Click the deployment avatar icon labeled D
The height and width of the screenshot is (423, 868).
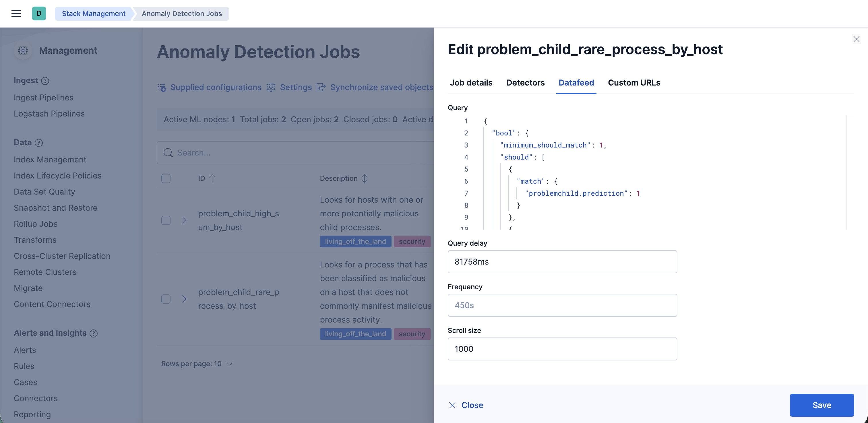click(39, 13)
